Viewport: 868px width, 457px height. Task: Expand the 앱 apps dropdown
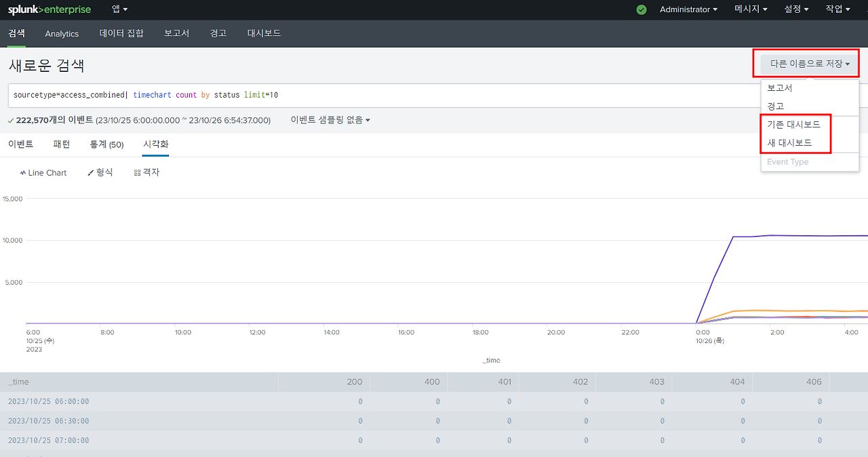(x=119, y=9)
